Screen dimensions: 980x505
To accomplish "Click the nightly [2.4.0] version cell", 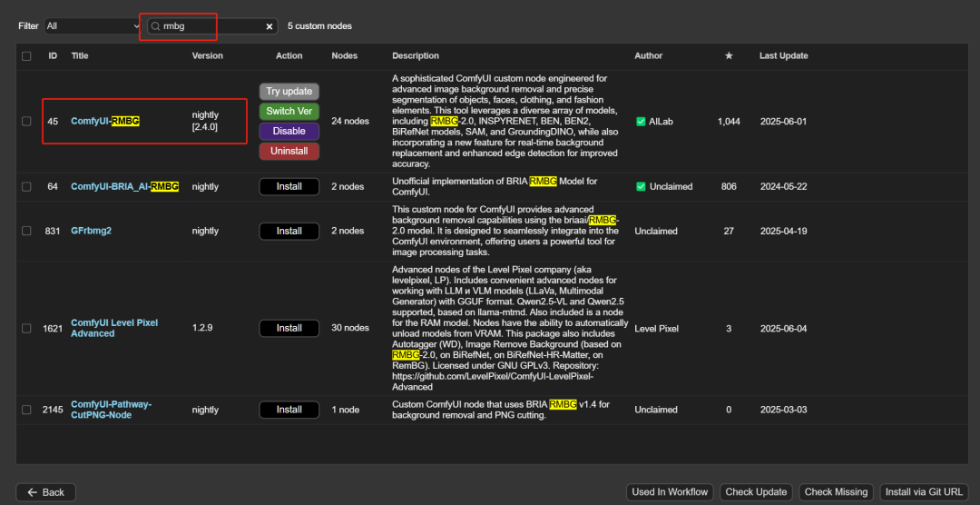I will [206, 122].
